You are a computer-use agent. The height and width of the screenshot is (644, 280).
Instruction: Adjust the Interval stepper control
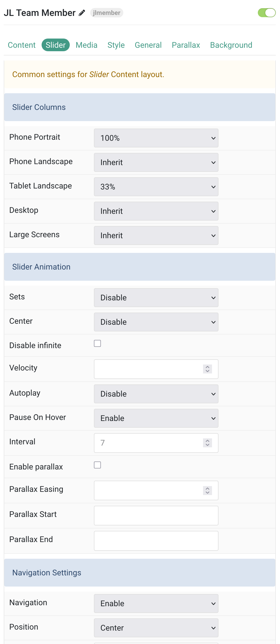(x=207, y=443)
